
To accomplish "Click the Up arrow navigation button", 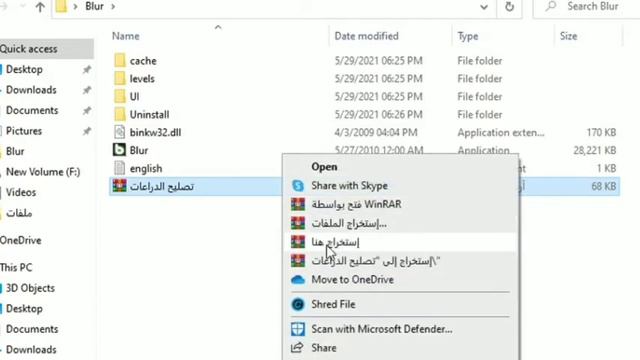I will (40, 7).
